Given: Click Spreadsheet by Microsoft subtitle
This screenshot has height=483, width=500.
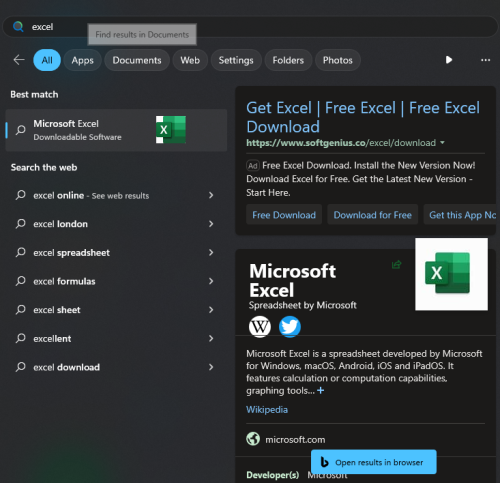Looking at the screenshot, I should [303, 305].
